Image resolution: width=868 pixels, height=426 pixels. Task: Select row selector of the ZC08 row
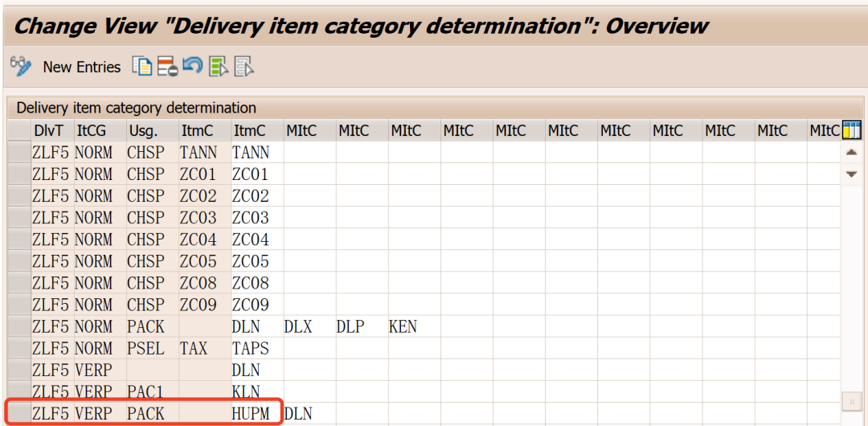coord(18,282)
